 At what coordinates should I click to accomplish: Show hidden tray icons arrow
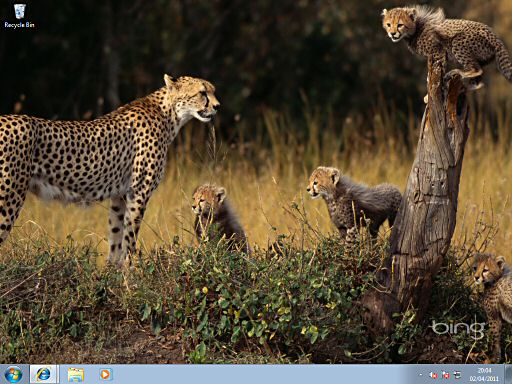(421, 375)
